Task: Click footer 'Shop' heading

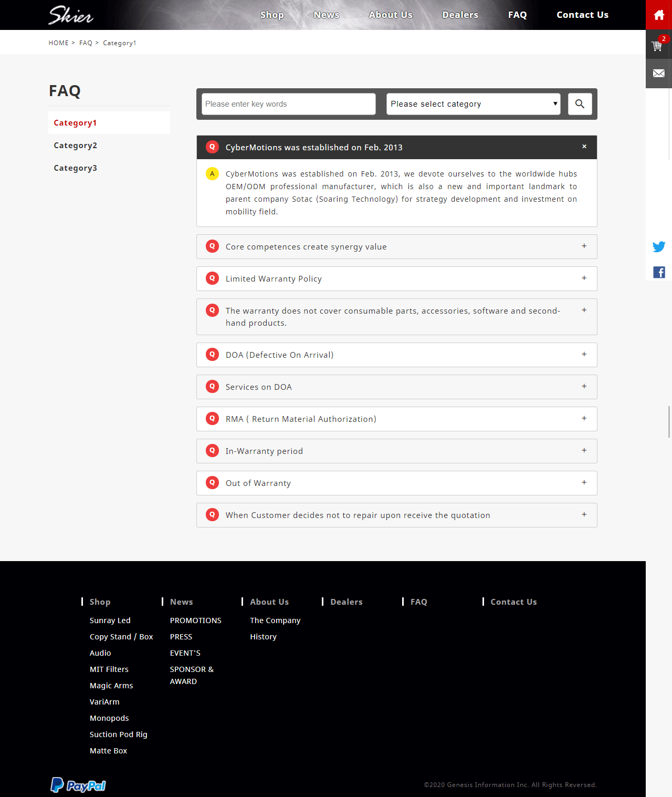Action: [x=100, y=602]
